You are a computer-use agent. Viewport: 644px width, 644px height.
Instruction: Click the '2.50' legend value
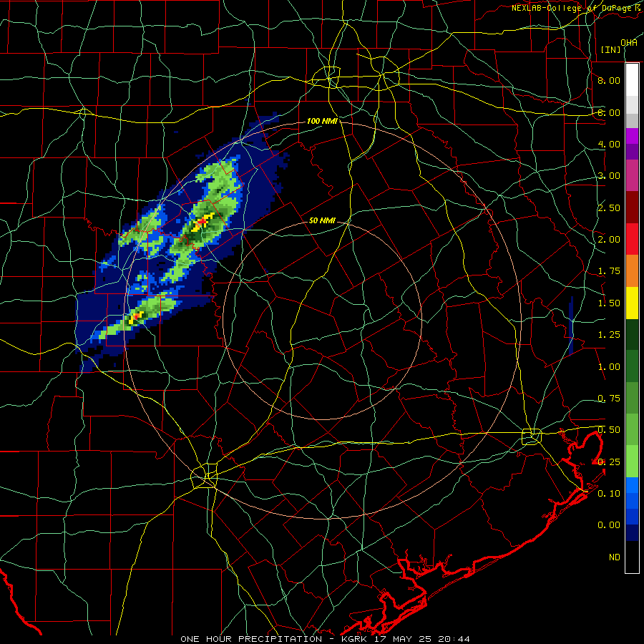[x=609, y=208]
